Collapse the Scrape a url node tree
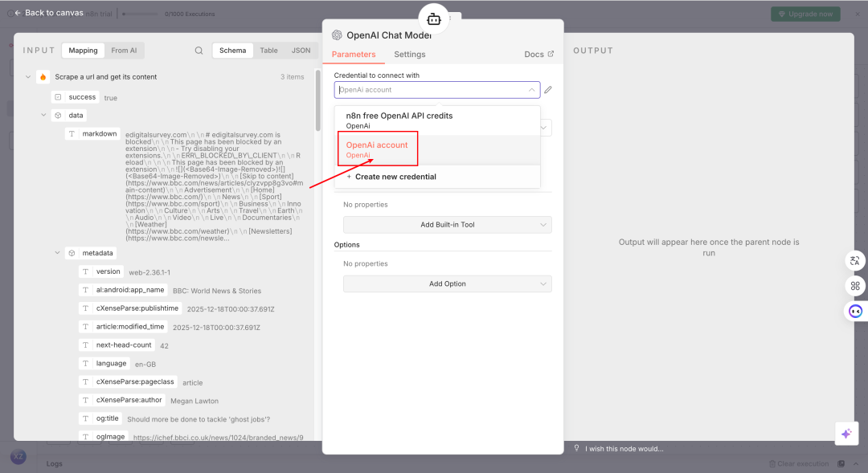Viewport: 868px width, 473px height. 28,77
